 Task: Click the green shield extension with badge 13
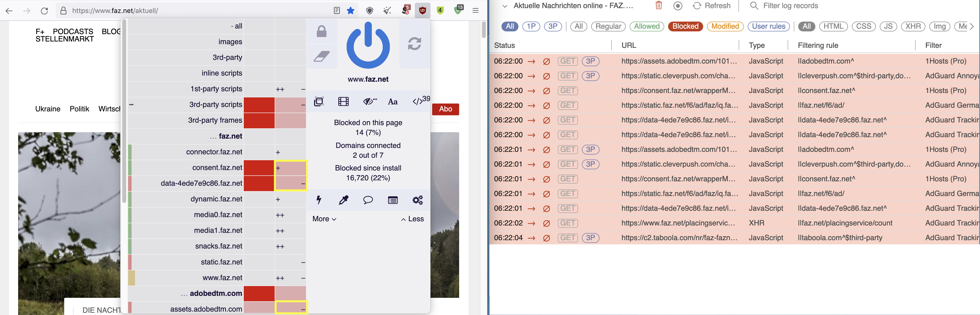pyautogui.click(x=459, y=10)
